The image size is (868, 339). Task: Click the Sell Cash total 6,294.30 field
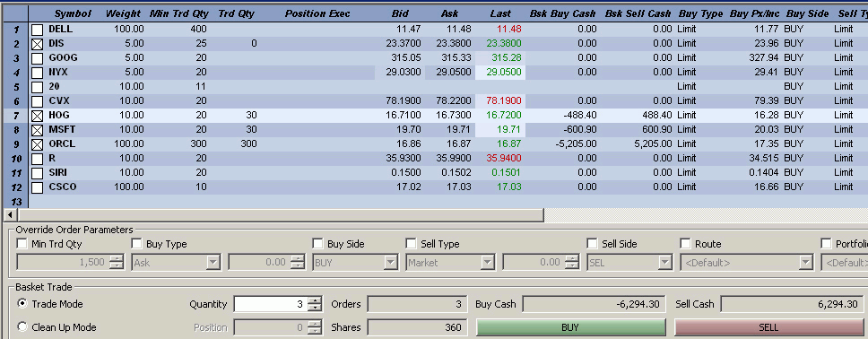click(x=792, y=304)
